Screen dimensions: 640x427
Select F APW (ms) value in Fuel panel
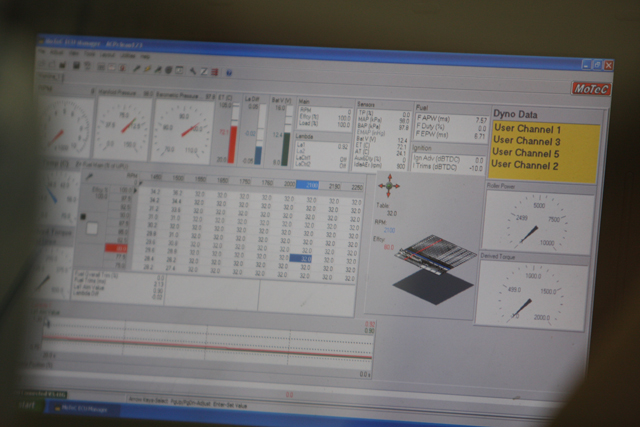(x=481, y=121)
